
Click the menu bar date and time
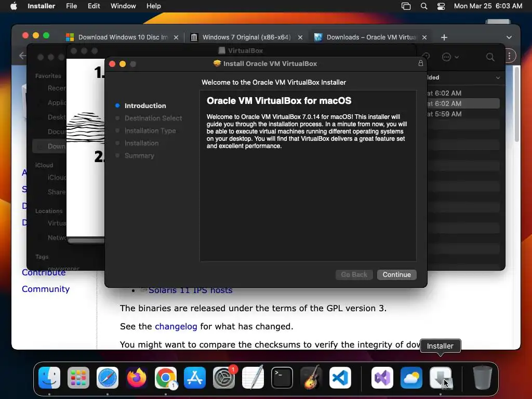pos(488,6)
